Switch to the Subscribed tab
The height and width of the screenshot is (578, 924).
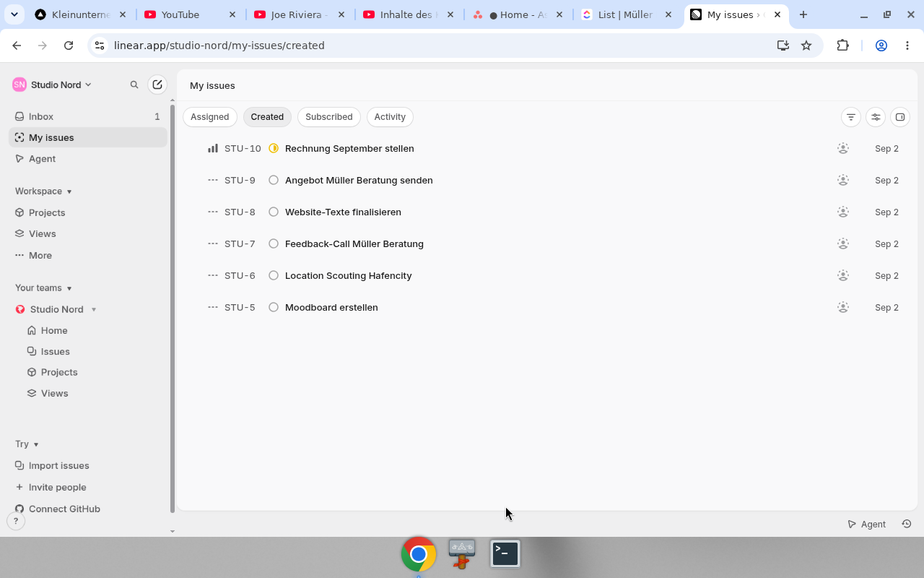point(329,117)
